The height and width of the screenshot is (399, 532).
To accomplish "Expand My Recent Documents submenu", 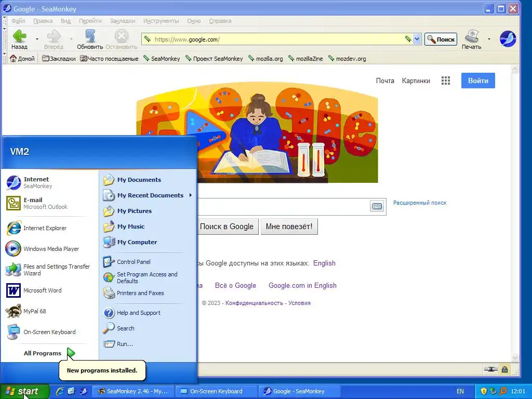I will coord(148,195).
